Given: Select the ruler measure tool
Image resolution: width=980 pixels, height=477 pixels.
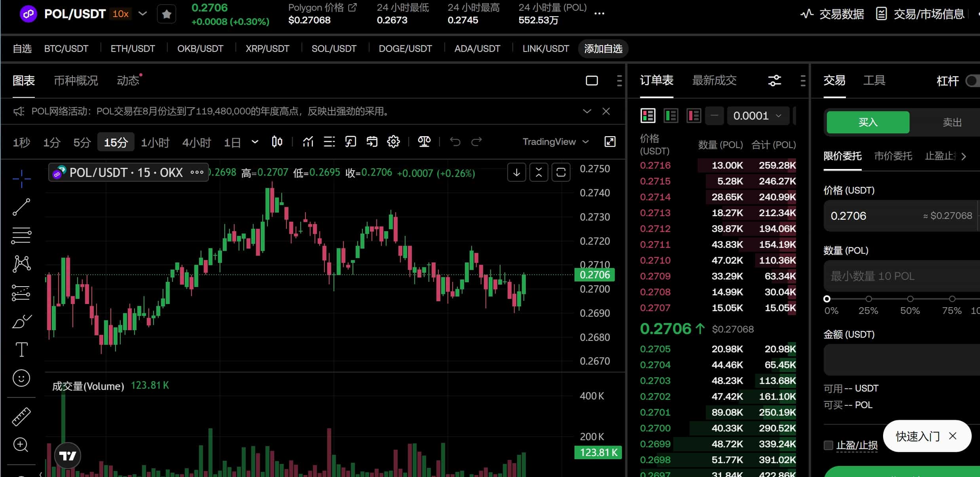Looking at the screenshot, I should (21, 417).
